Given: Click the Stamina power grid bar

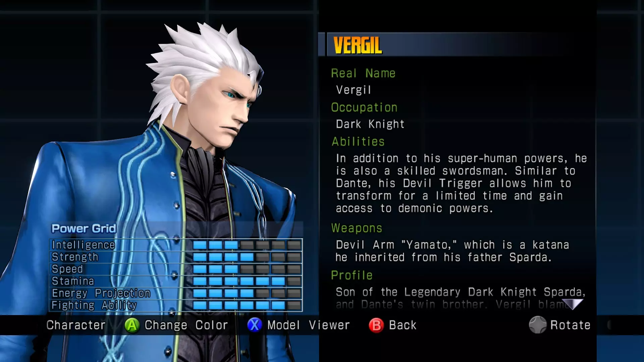Looking at the screenshot, I should [247, 281].
